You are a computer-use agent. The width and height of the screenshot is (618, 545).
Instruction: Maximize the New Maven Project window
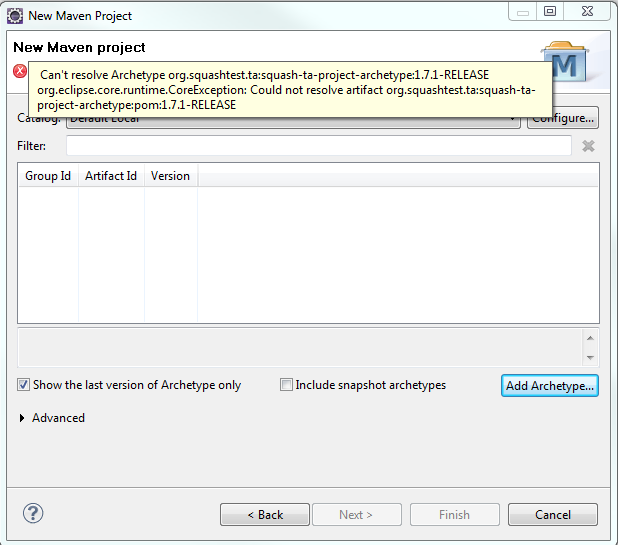549,12
